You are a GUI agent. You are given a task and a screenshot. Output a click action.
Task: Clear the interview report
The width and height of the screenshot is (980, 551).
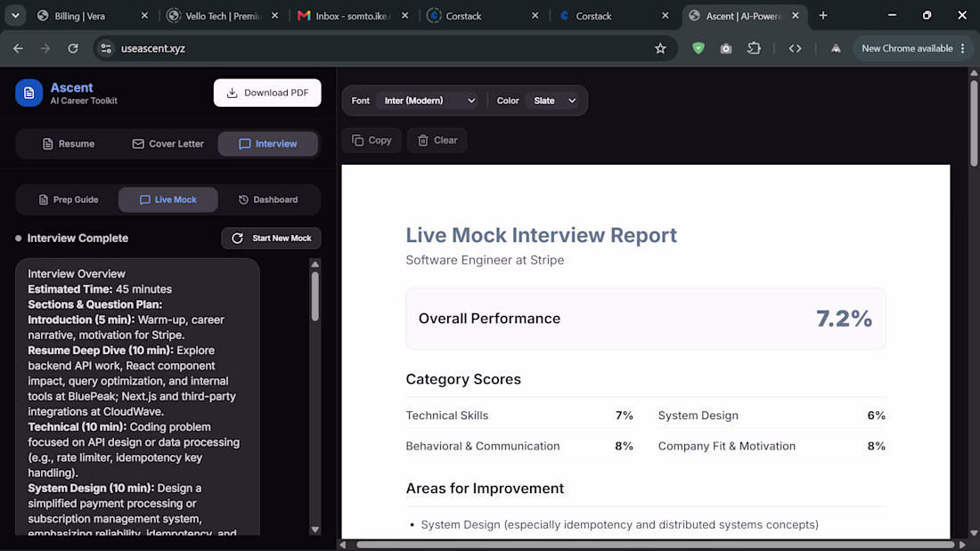pyautogui.click(x=437, y=141)
